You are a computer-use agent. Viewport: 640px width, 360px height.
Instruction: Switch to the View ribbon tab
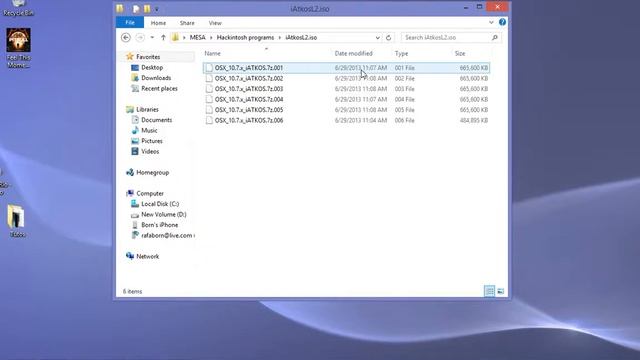click(x=215, y=23)
